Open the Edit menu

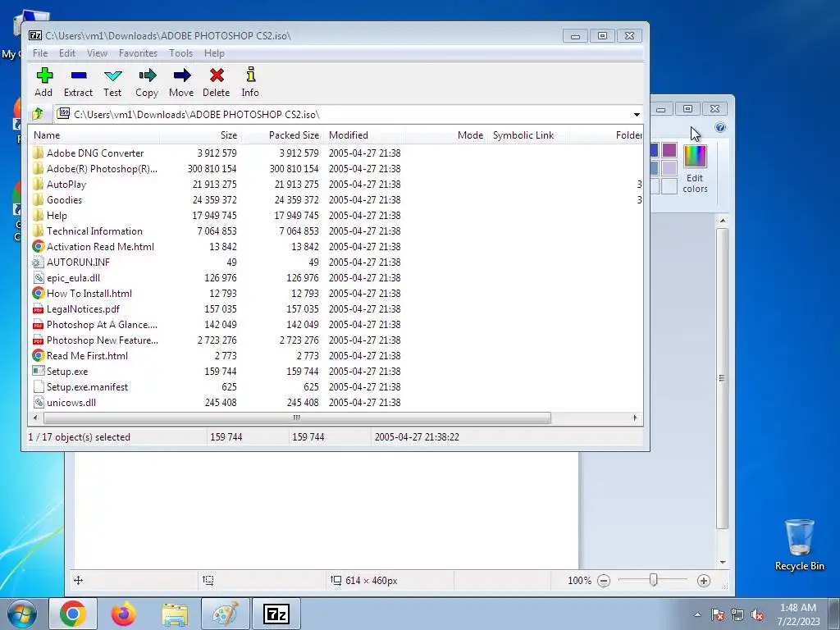click(67, 53)
